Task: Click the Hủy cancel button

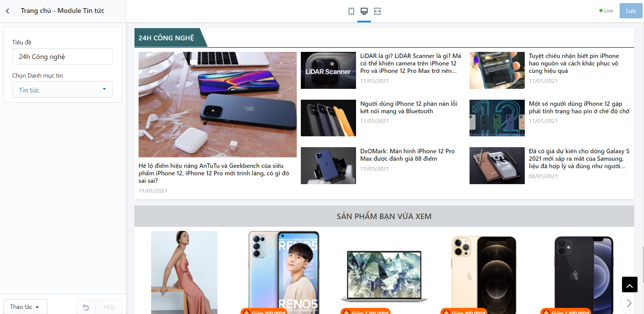Action: 109,307
